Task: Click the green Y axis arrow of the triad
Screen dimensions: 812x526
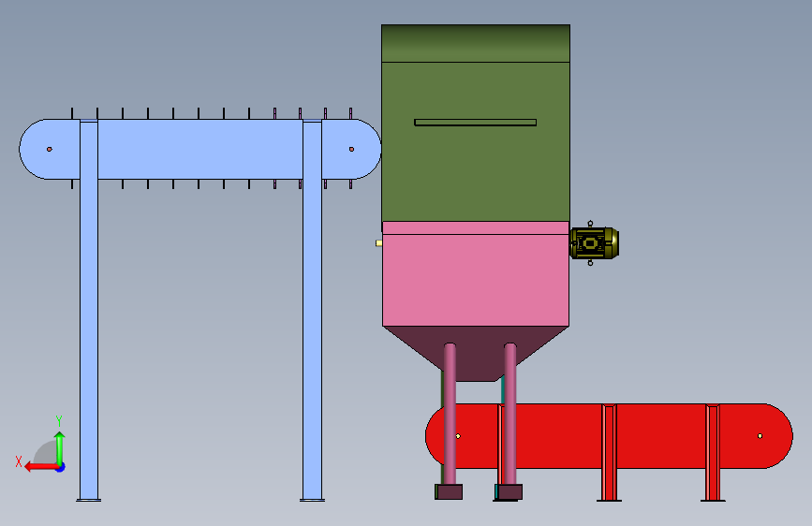Action: click(x=60, y=447)
